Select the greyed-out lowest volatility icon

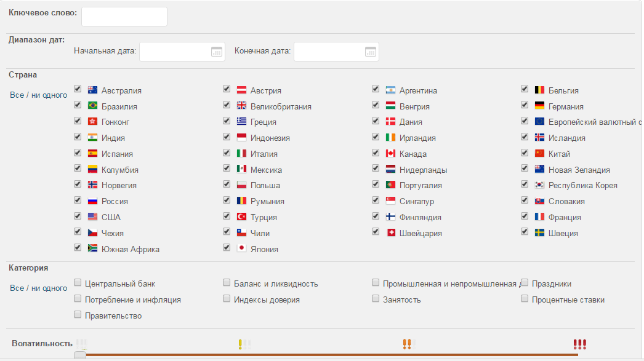[82, 344]
